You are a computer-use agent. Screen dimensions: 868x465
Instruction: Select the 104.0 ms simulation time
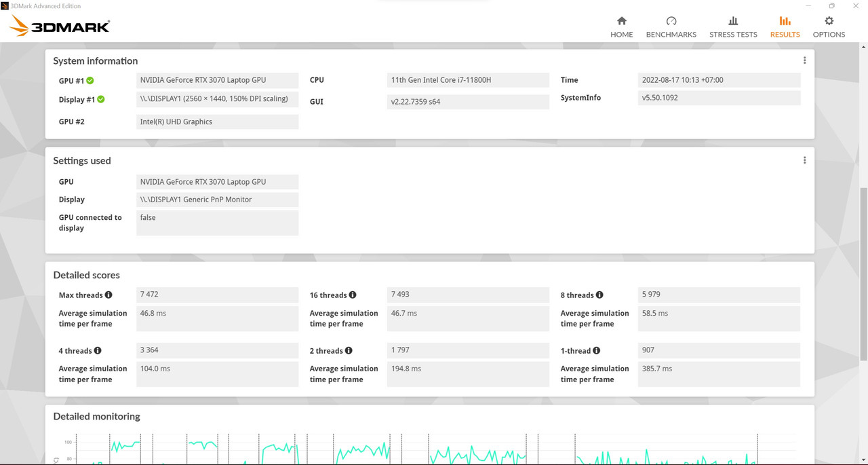[x=217, y=374]
